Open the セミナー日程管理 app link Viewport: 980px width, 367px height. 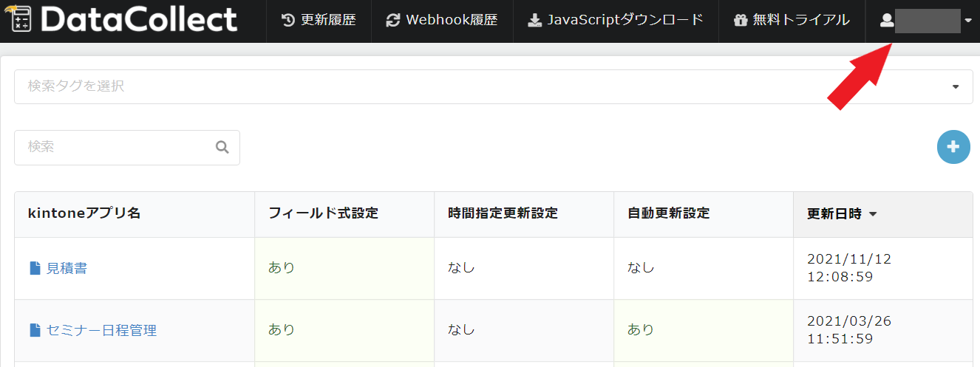pos(101,330)
